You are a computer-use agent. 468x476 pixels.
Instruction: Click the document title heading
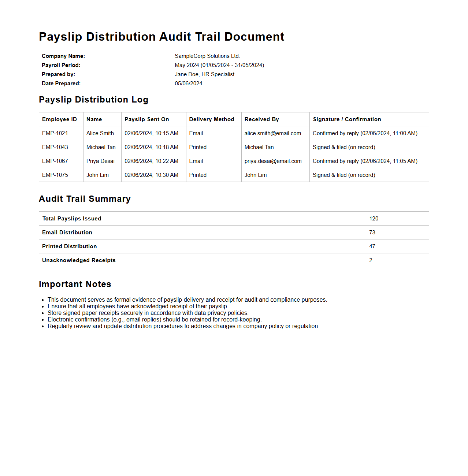pos(161,37)
